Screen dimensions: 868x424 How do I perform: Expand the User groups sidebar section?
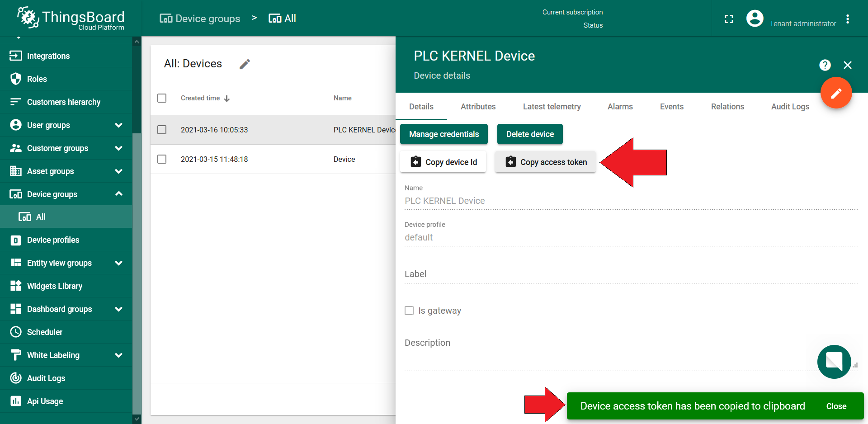pos(118,125)
